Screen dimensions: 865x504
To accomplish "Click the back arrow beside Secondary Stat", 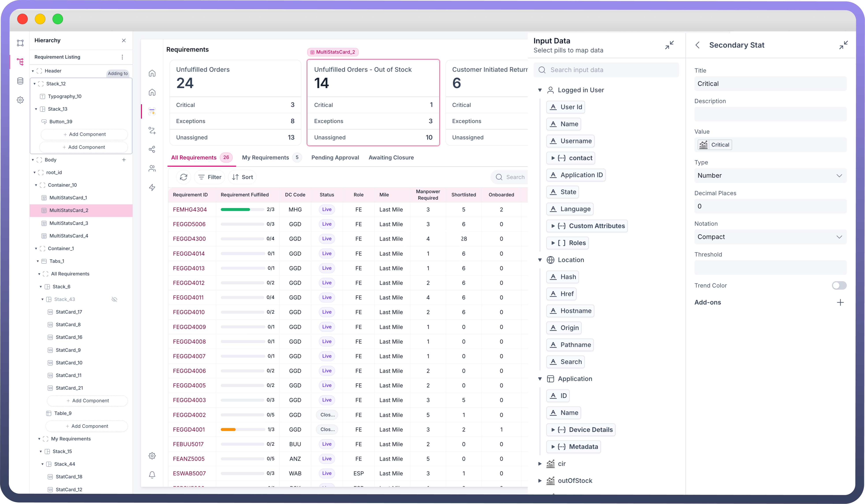I will pyautogui.click(x=697, y=45).
